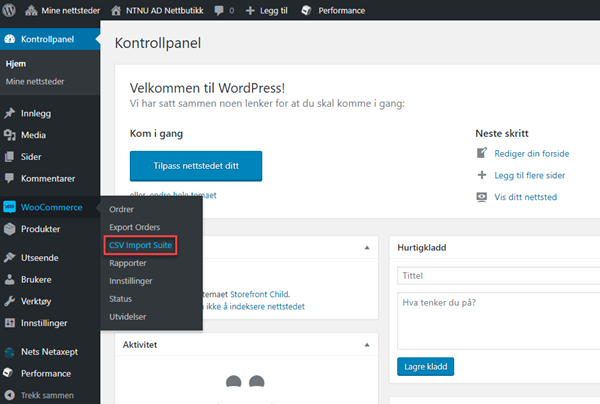Click the WooCommerce logo icon
Viewport: 600px width, 404px height.
click(x=10, y=207)
